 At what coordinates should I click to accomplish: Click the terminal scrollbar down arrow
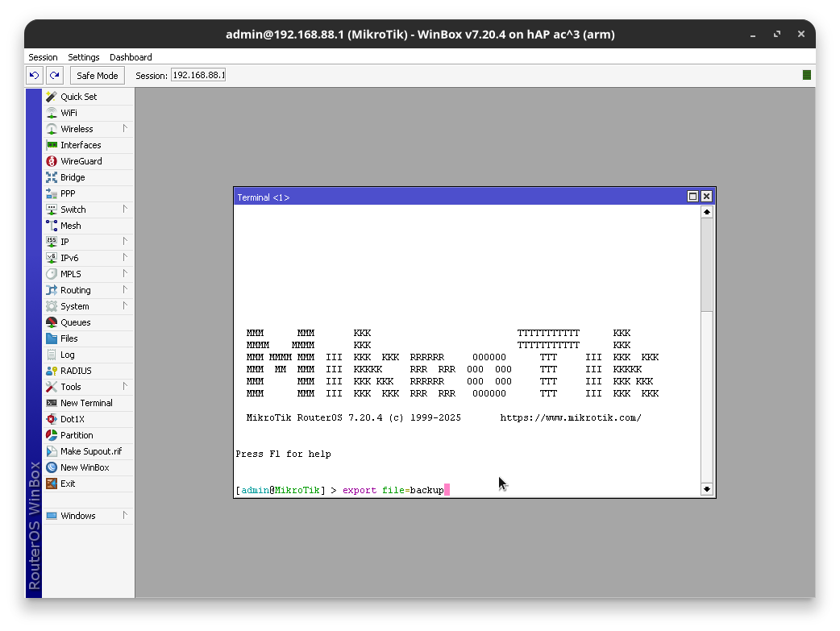tap(707, 488)
